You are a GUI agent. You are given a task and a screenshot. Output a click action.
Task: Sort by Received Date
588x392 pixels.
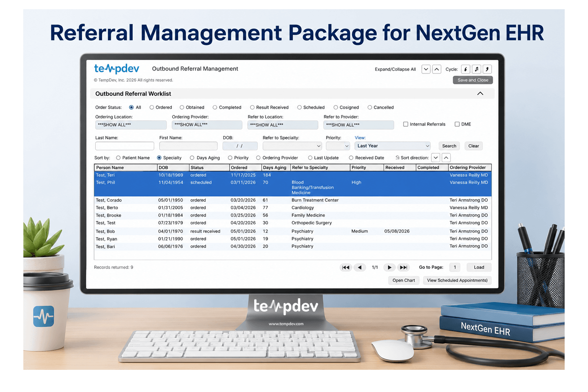pos(351,158)
